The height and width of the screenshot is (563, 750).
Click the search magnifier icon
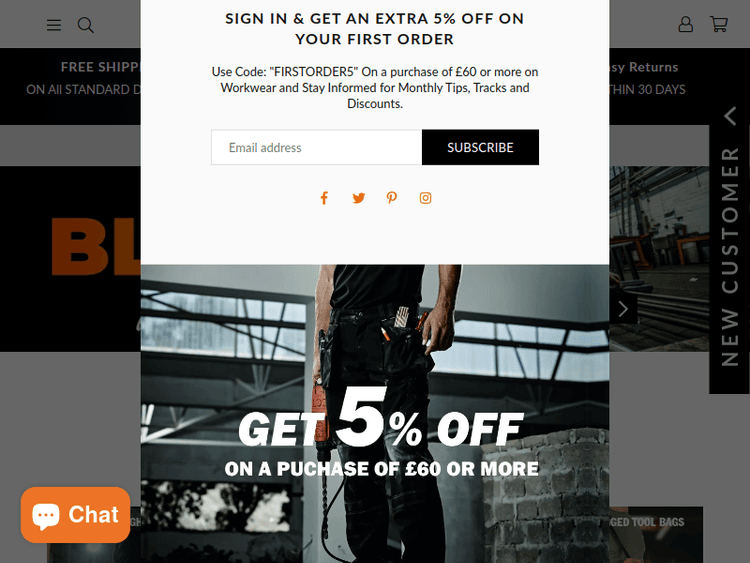86,25
